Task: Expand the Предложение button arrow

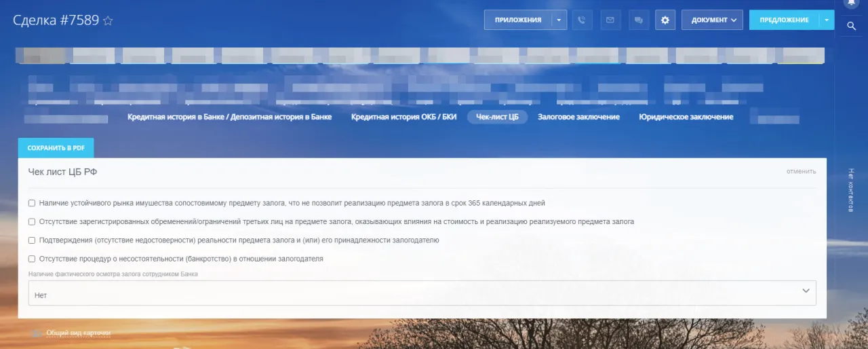Action: coord(827,20)
